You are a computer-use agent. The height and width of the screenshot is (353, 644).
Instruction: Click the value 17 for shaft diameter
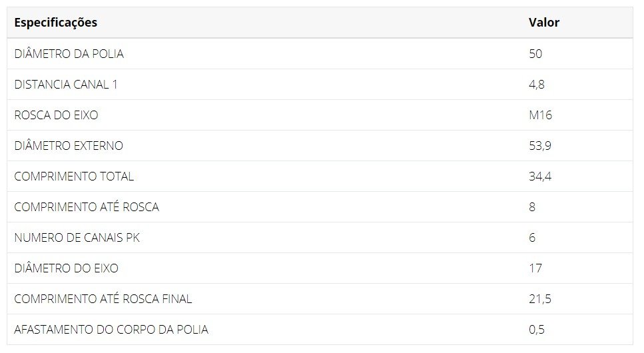click(x=535, y=268)
